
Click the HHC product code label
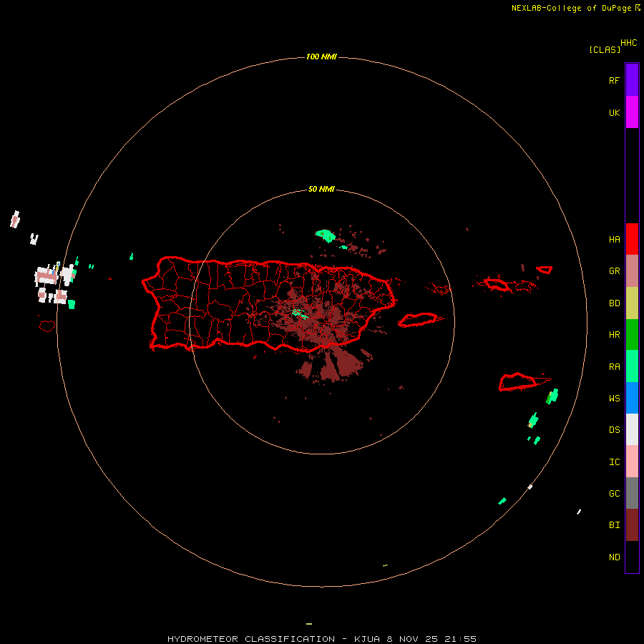tap(628, 43)
